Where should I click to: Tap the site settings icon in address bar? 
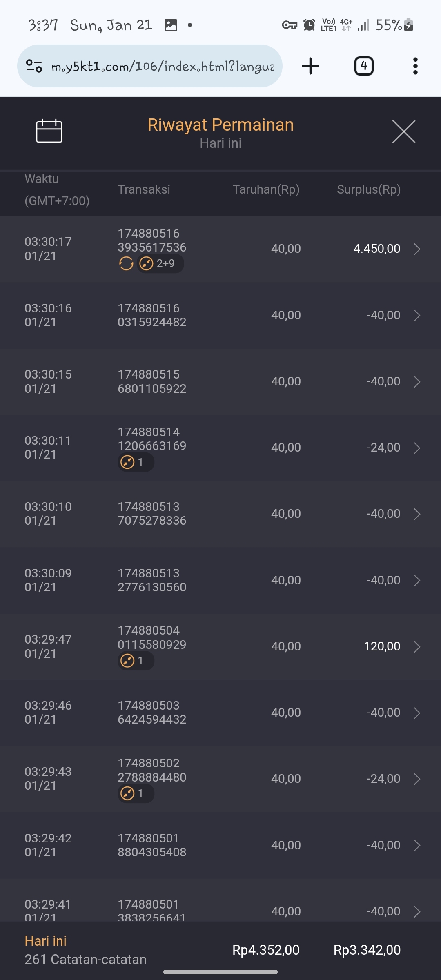tap(34, 66)
